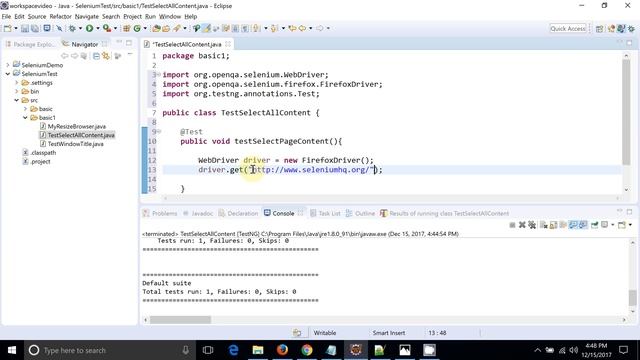Open the Project menu
This screenshot has width=640, height=360.
132,16
